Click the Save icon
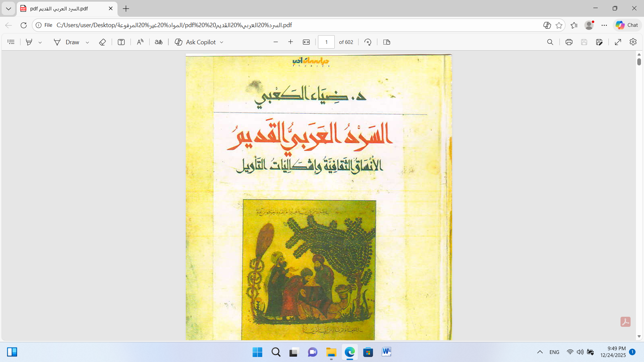 point(584,42)
